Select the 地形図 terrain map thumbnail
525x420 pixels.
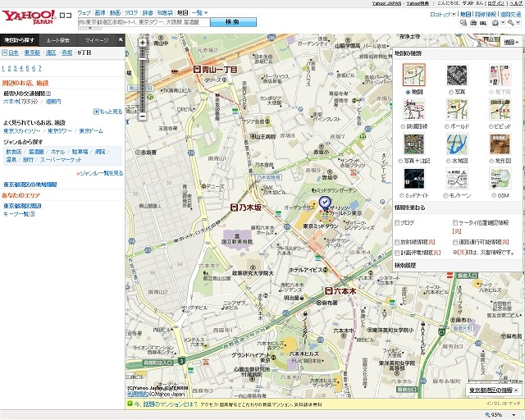coord(500,144)
